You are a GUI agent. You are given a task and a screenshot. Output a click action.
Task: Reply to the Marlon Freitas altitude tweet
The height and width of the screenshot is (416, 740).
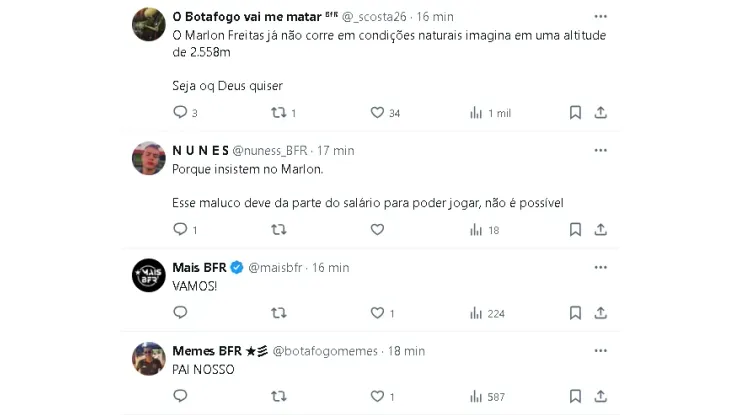180,113
